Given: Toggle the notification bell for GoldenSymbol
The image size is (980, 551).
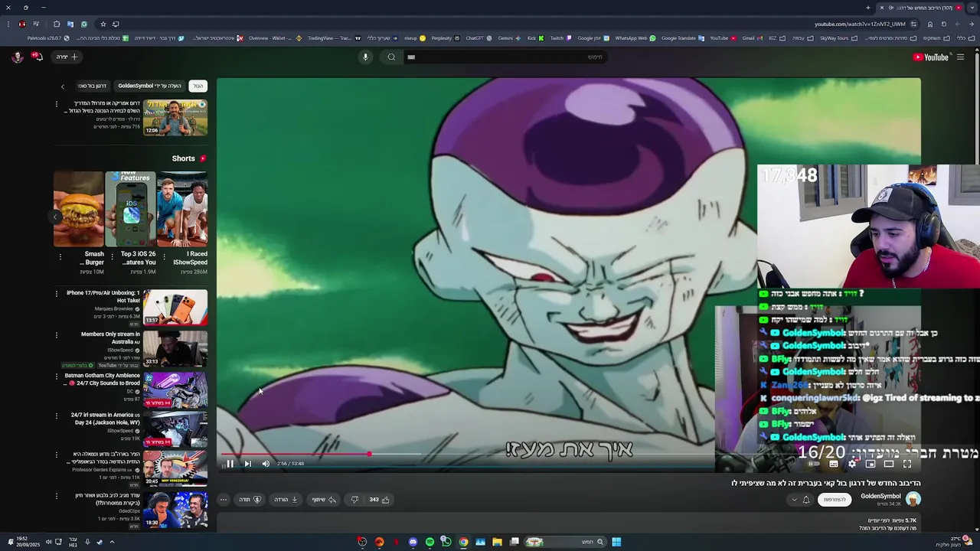Looking at the screenshot, I should coord(805,500).
